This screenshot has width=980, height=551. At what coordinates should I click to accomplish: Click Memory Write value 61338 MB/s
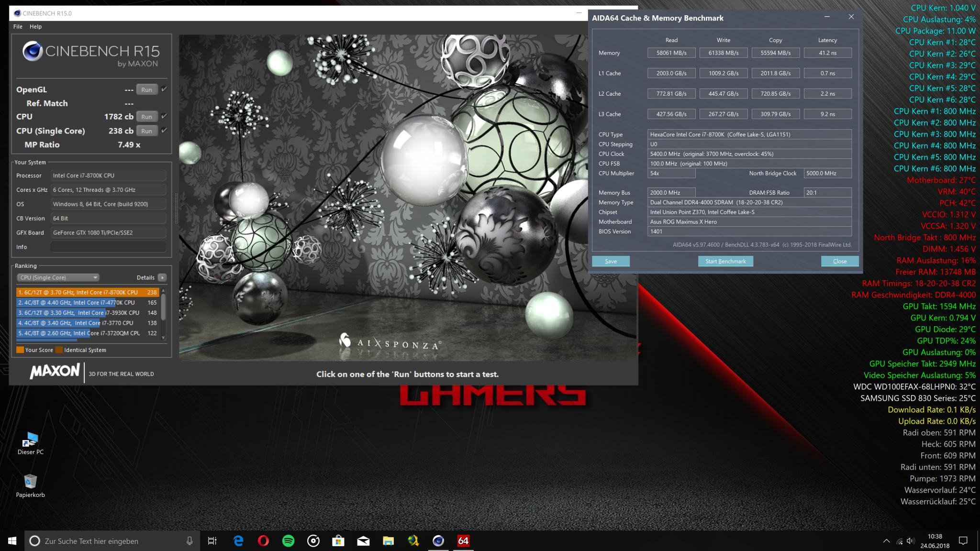[724, 53]
